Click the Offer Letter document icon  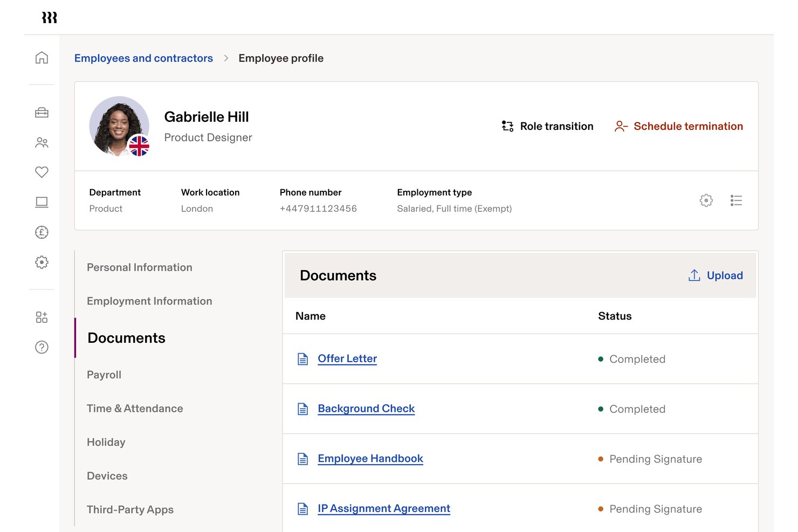coord(303,359)
